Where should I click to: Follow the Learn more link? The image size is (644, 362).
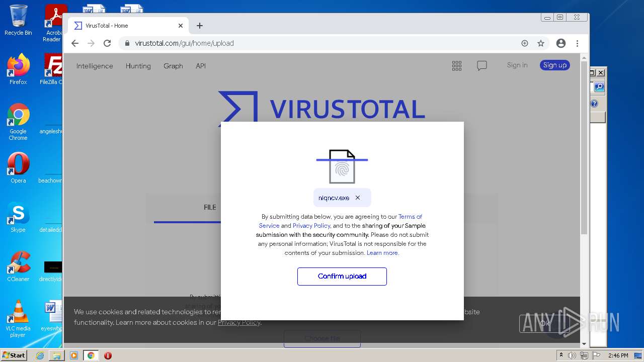[382, 253]
